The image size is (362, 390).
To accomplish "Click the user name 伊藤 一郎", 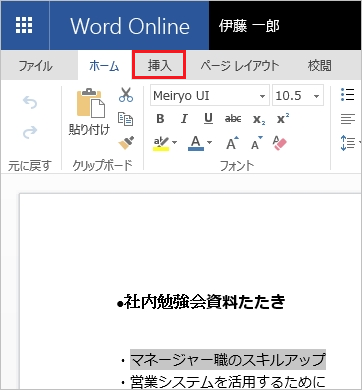I will tap(249, 26).
